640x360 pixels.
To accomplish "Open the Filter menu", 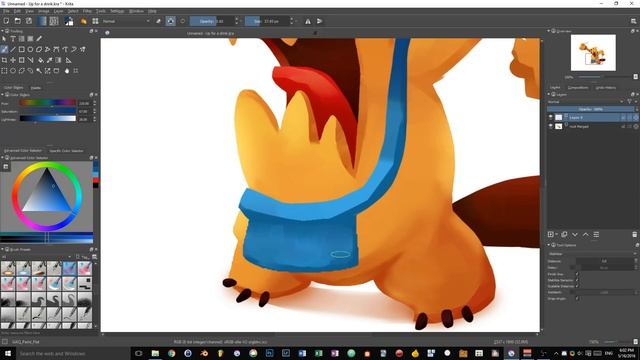I will tap(87, 11).
